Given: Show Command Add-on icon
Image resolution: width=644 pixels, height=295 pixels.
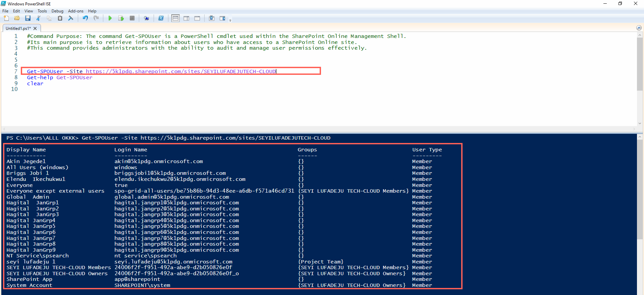Looking at the screenshot, I should (x=222, y=18).
